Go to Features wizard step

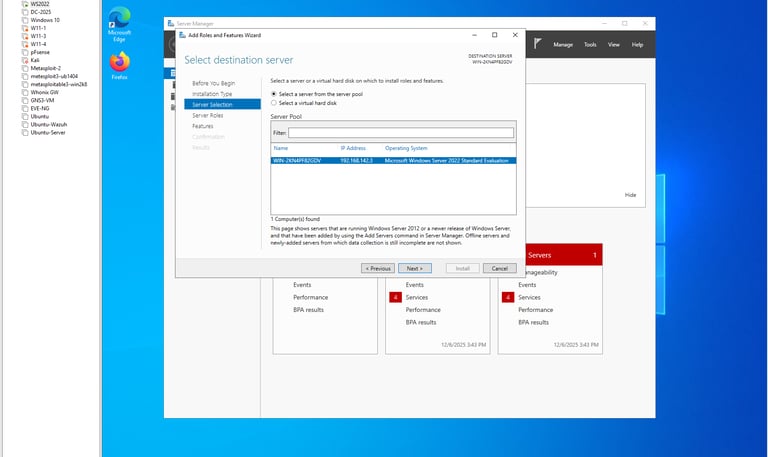click(x=202, y=126)
